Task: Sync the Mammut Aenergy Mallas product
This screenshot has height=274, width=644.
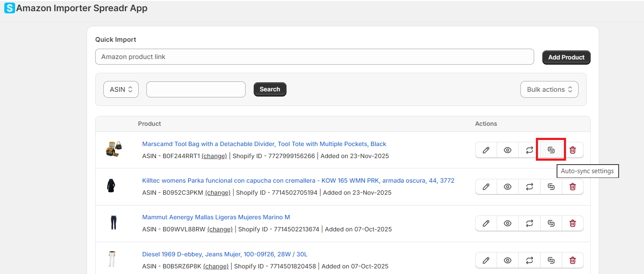Action: (x=529, y=223)
